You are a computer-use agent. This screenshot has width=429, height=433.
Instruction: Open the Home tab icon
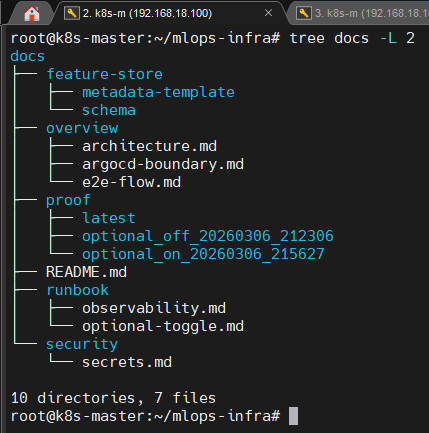(32, 14)
